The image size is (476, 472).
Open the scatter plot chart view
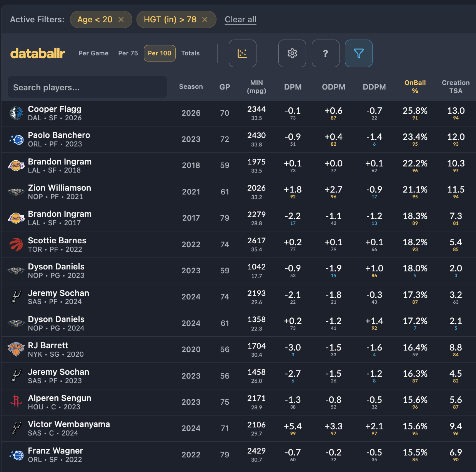pos(242,53)
